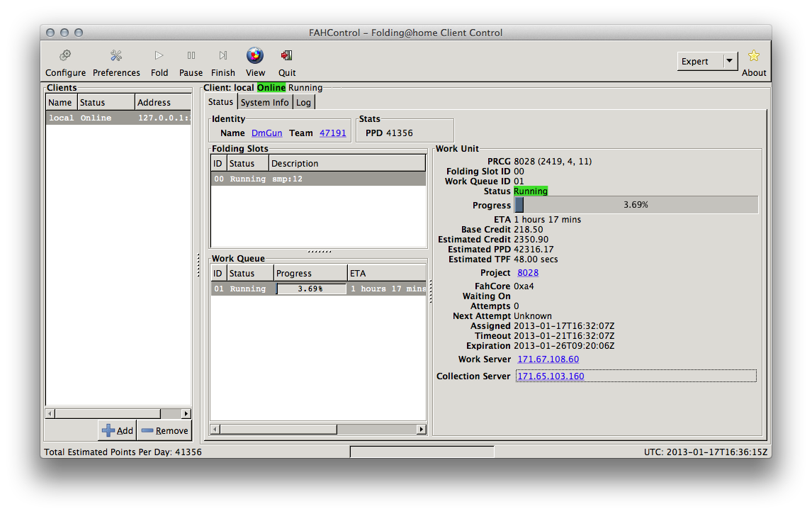Open team 47191 link

[x=332, y=133]
